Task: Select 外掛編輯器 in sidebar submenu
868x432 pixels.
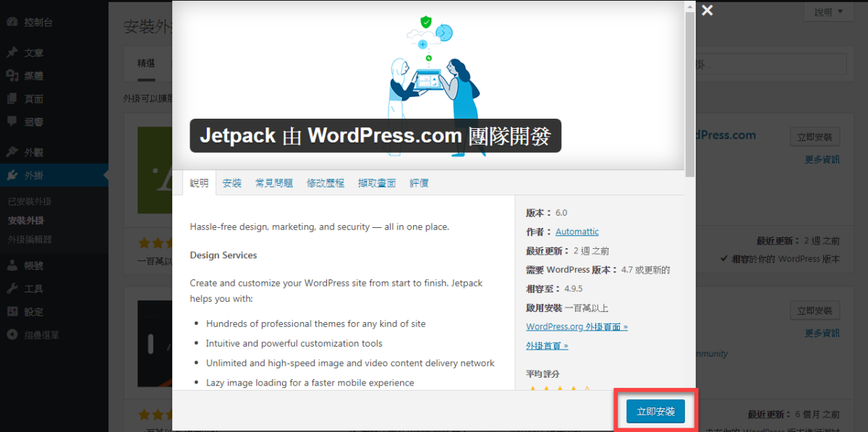Action: [x=30, y=239]
